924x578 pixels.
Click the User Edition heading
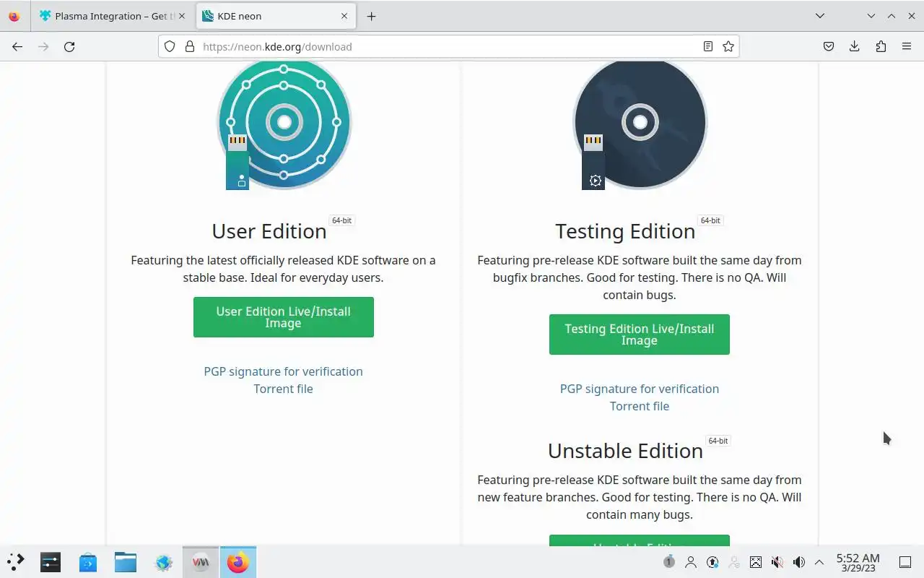(269, 231)
